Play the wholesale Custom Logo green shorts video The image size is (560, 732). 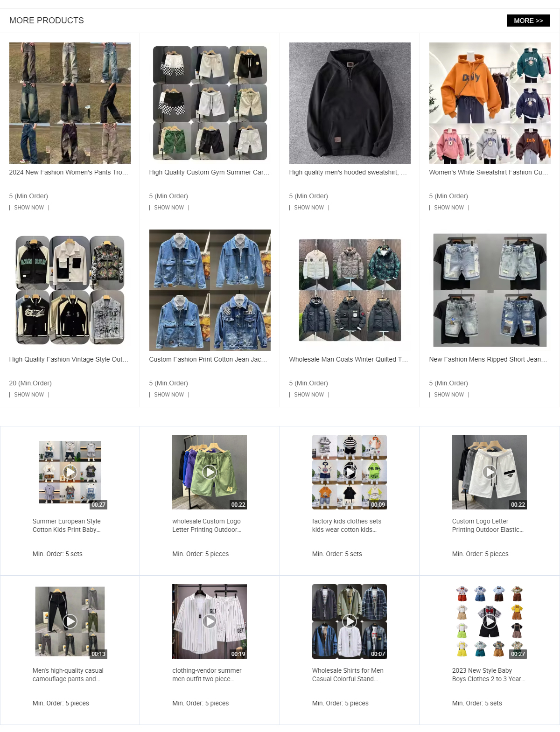tap(210, 472)
